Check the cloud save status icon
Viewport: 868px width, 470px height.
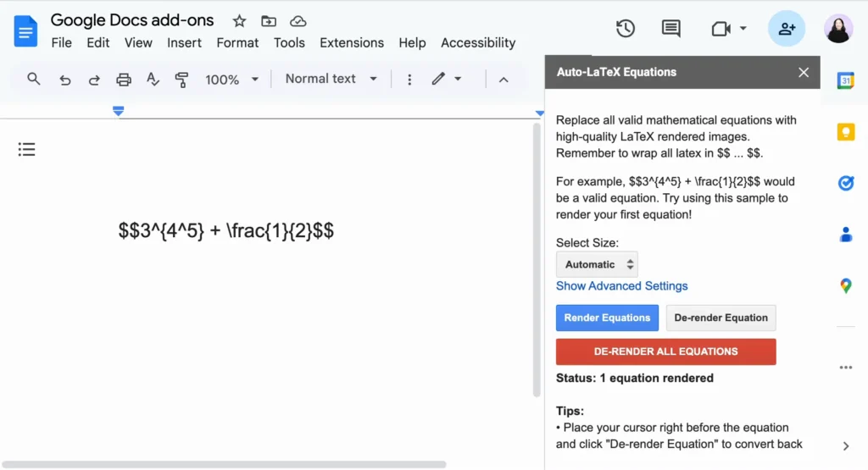298,21
